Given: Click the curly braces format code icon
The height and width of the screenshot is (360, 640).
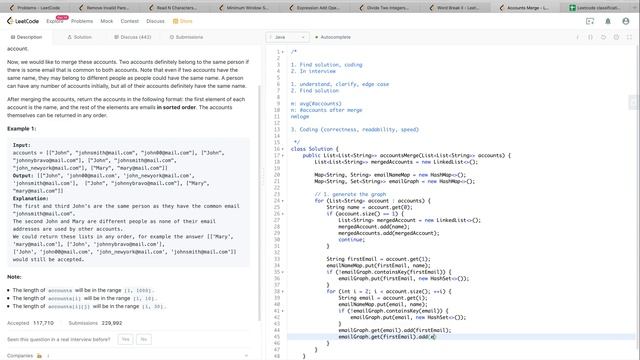Looking at the screenshot, I should click(590, 37).
